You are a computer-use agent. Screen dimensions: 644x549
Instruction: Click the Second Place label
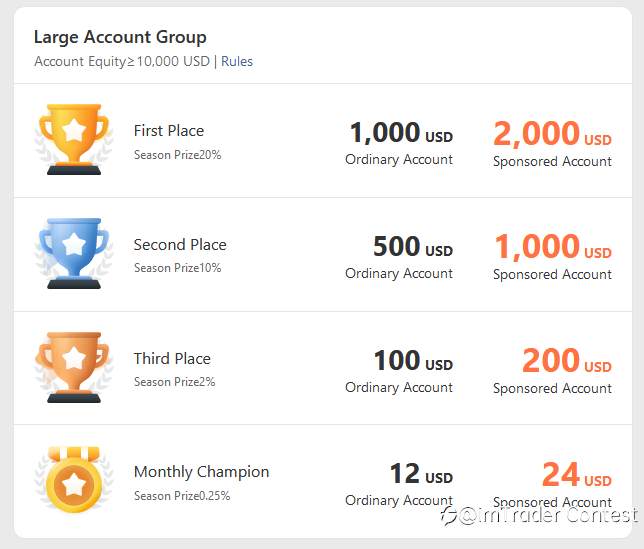point(180,245)
